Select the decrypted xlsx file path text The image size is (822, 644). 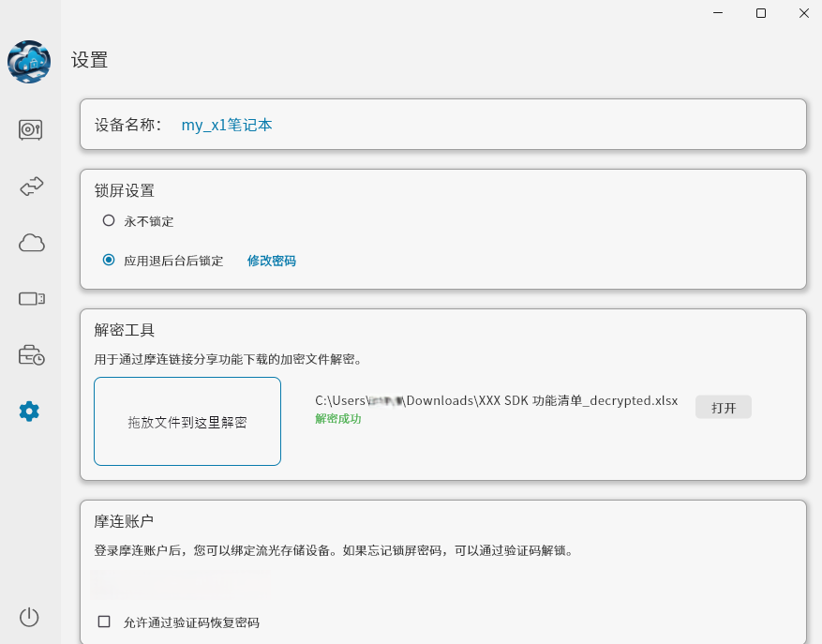496,400
